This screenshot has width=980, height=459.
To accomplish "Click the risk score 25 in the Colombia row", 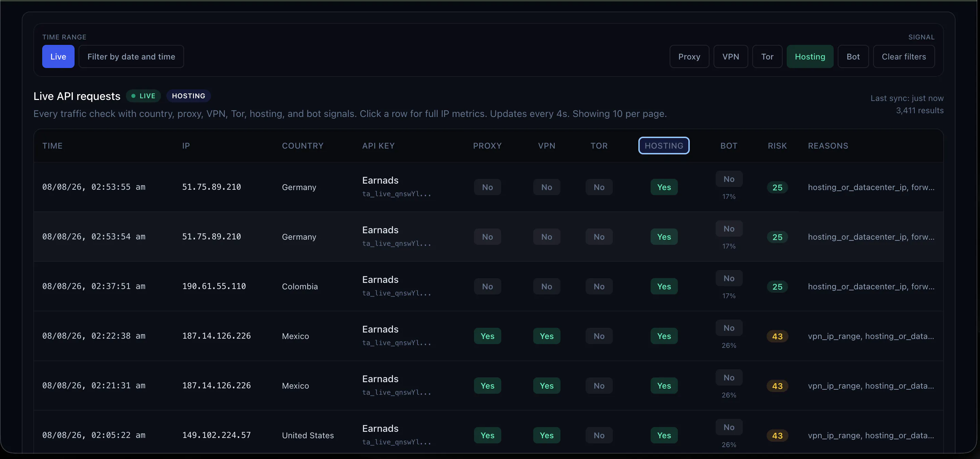I will 777,287.
